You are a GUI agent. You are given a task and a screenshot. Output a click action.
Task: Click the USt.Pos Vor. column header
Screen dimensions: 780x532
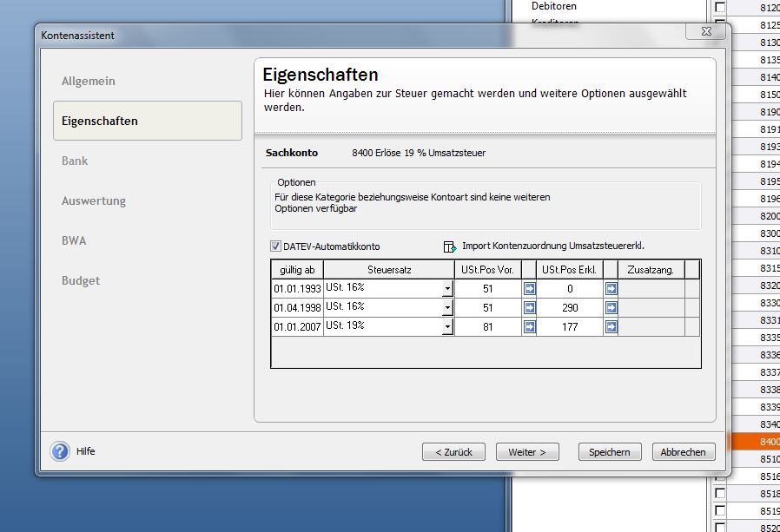487,270
